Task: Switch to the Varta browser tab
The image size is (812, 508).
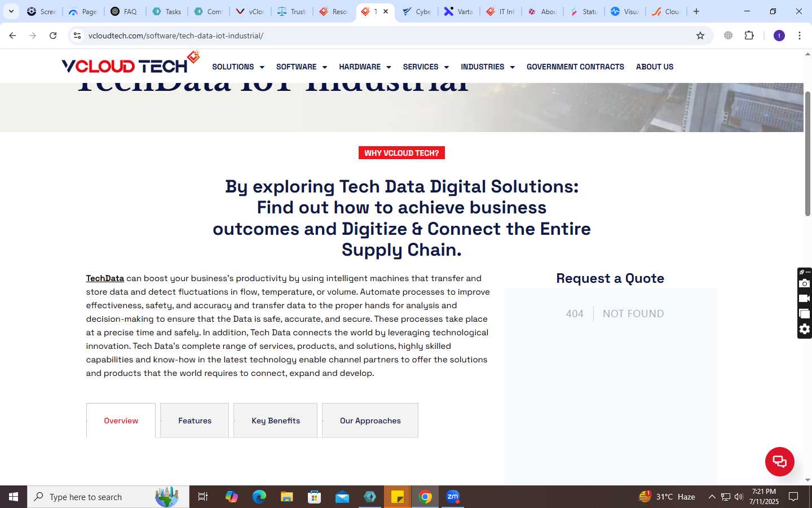Action: [x=458, y=11]
